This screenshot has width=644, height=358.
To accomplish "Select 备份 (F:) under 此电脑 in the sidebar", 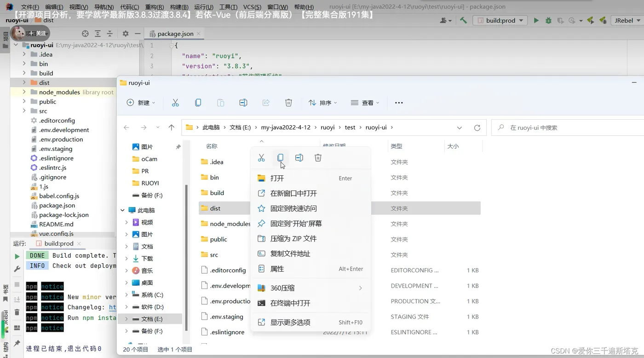I will click(152, 331).
